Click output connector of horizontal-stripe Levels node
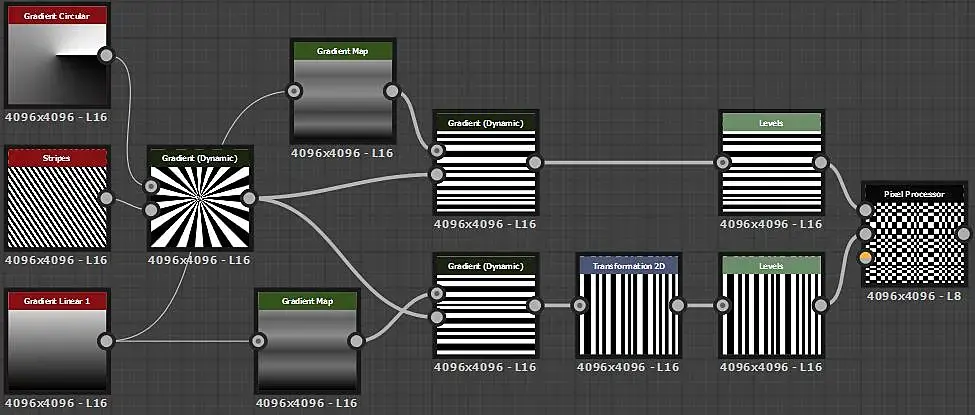975x415 pixels. tap(821, 163)
